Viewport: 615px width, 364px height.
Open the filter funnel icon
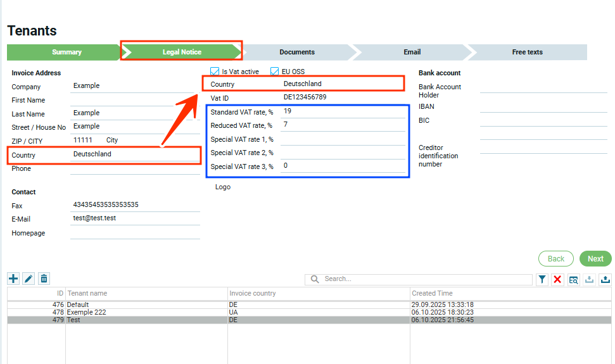coord(542,279)
